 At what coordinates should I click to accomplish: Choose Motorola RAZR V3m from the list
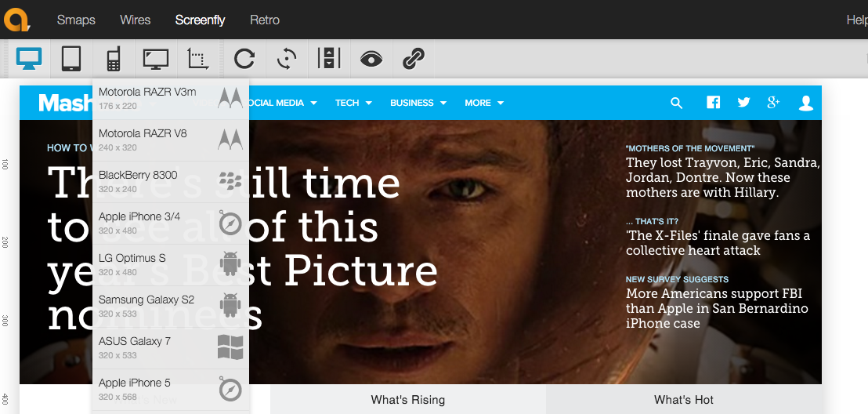point(171,99)
